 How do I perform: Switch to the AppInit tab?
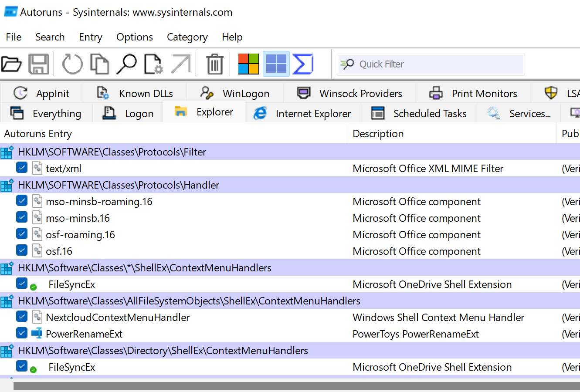coord(42,93)
